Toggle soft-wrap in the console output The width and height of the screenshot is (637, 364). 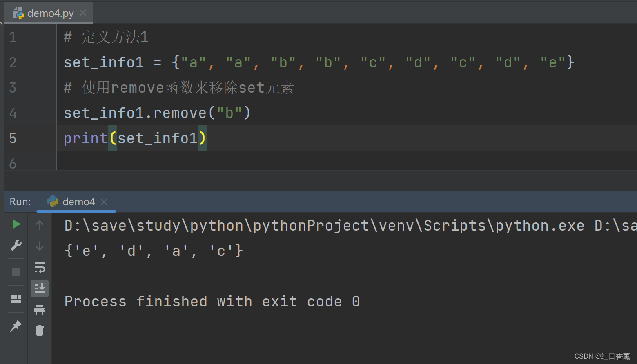[40, 268]
